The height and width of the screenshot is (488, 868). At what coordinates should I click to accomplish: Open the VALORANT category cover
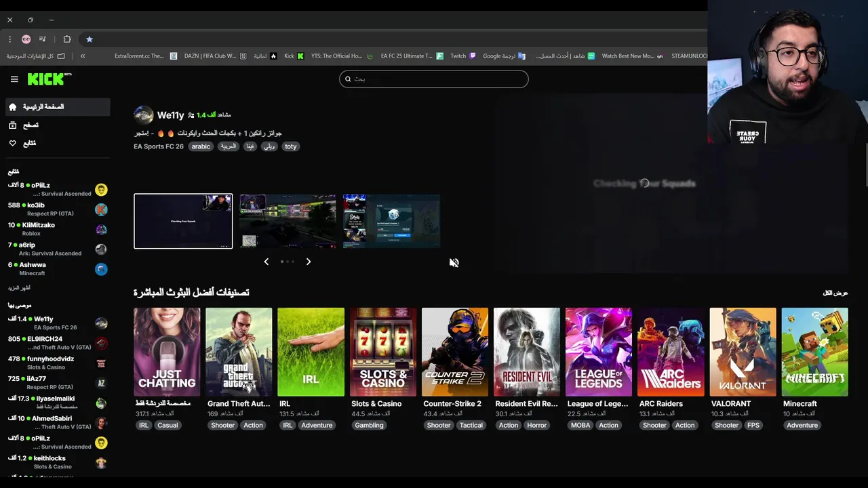tap(743, 352)
